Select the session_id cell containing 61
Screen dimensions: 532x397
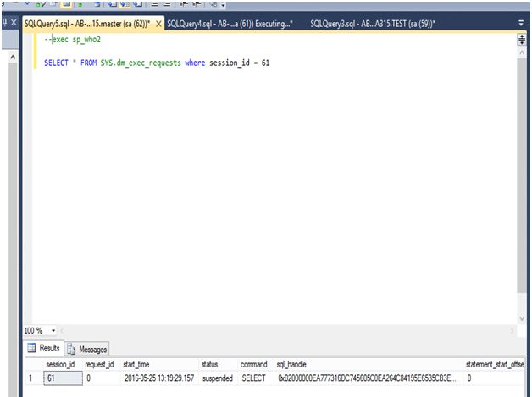click(x=63, y=378)
